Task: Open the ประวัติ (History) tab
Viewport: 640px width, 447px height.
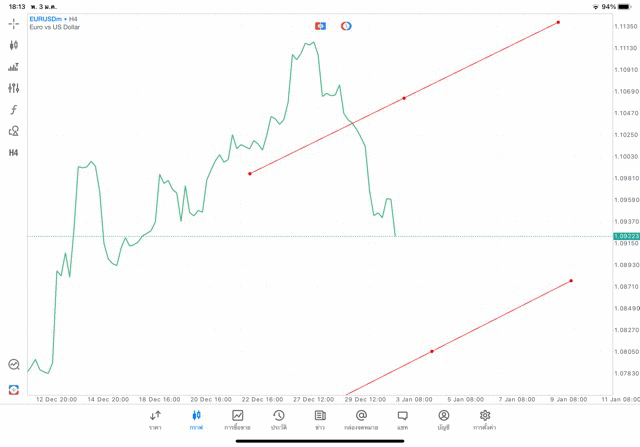Action: click(279, 420)
